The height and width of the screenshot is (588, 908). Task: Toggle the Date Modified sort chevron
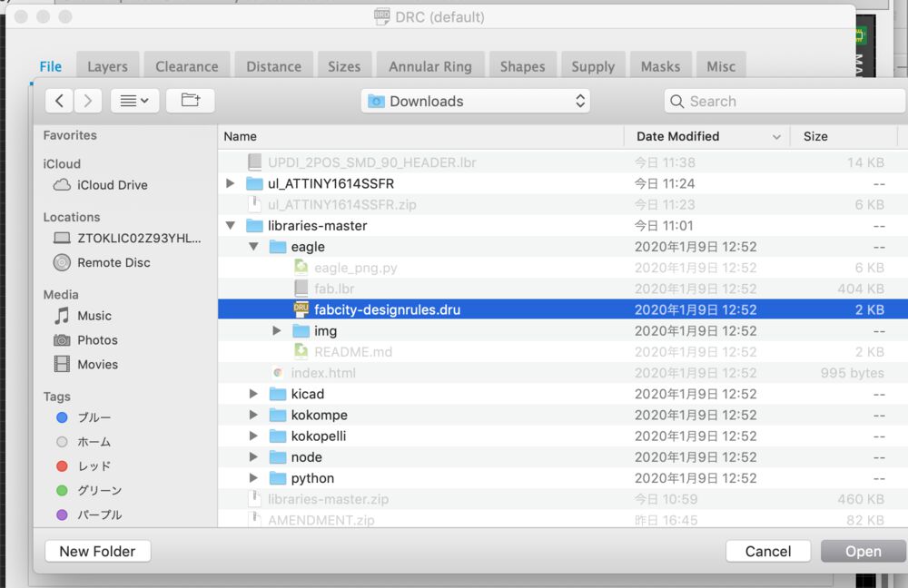776,137
